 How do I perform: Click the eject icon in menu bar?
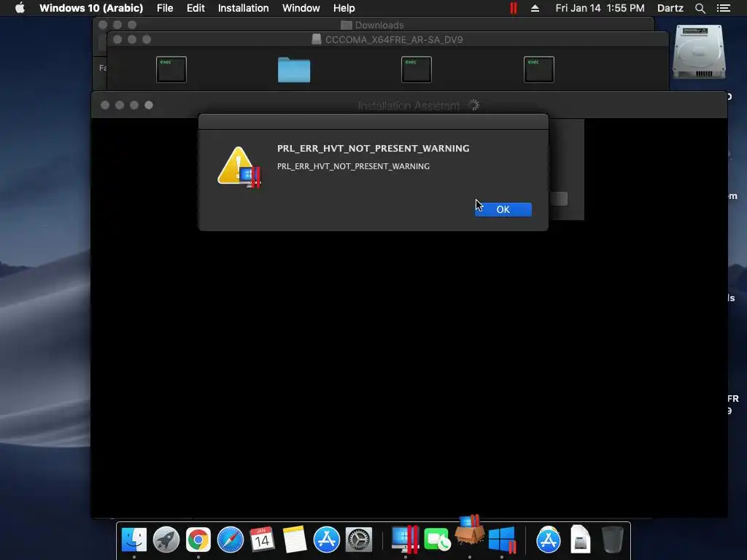click(x=535, y=8)
